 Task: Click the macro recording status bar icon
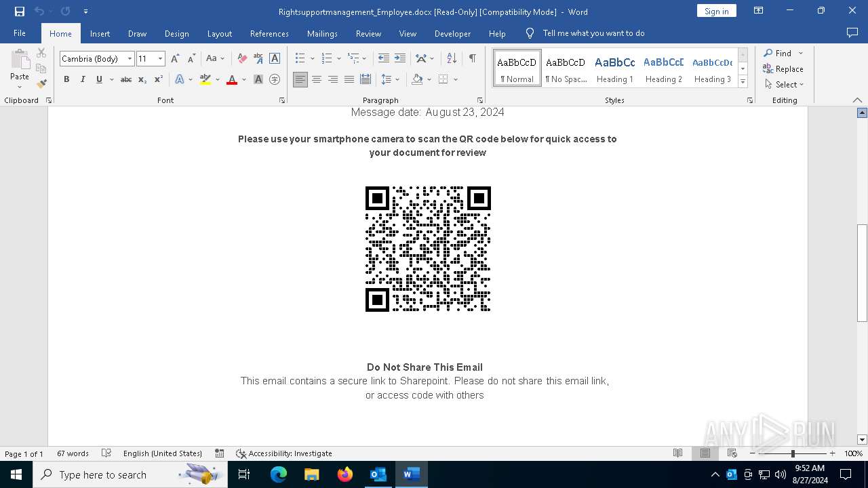click(x=220, y=453)
